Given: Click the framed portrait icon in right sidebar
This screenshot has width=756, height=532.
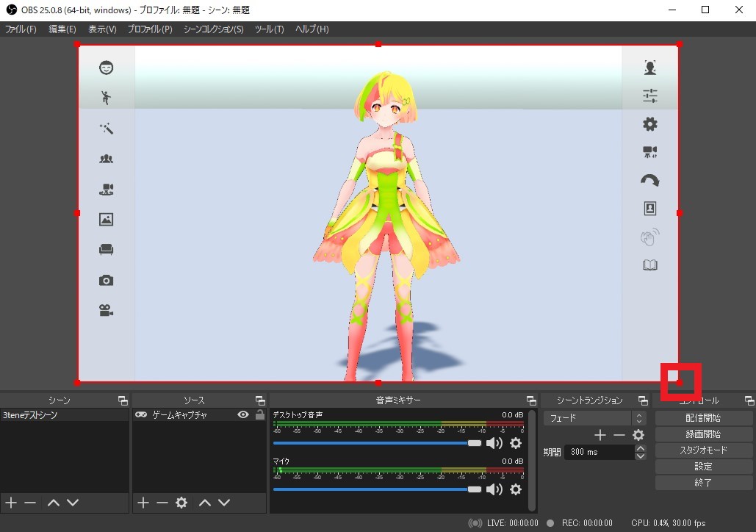Looking at the screenshot, I should point(650,209).
